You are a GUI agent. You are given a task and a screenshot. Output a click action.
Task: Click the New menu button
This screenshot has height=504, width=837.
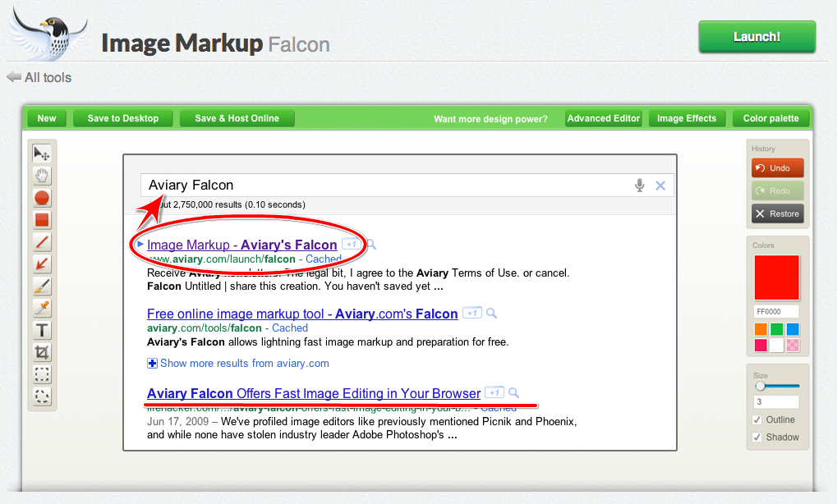click(x=47, y=118)
